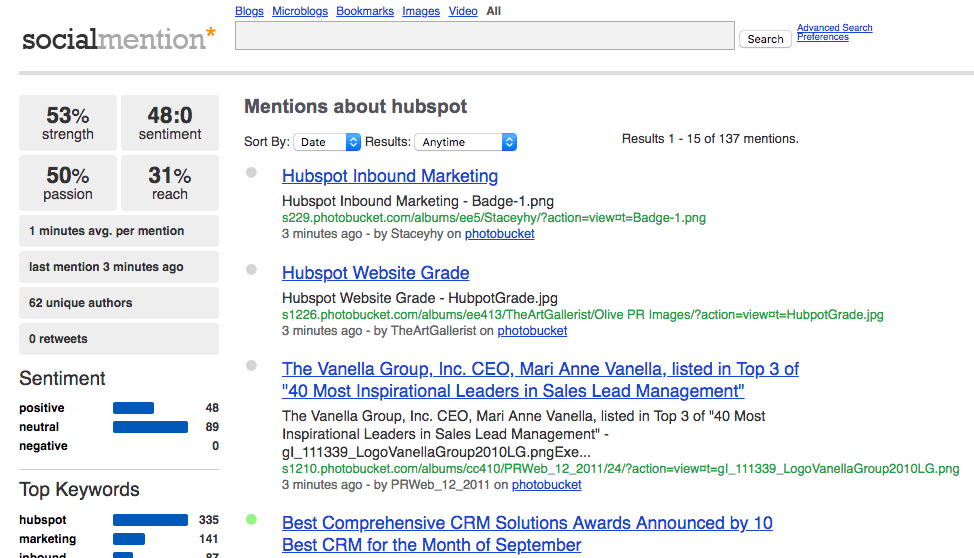Click the marketing keyword label
The height and width of the screenshot is (558, 974).
pyautogui.click(x=48, y=539)
